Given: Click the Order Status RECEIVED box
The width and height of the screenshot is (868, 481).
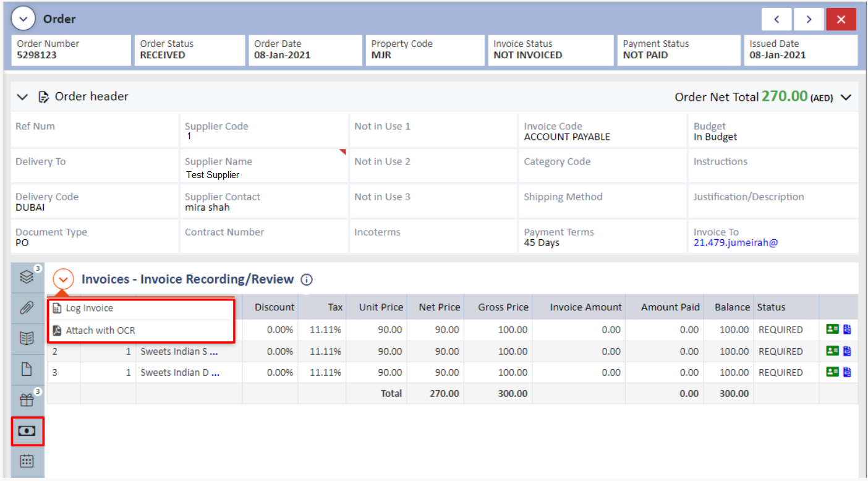Looking at the screenshot, I should (190, 50).
